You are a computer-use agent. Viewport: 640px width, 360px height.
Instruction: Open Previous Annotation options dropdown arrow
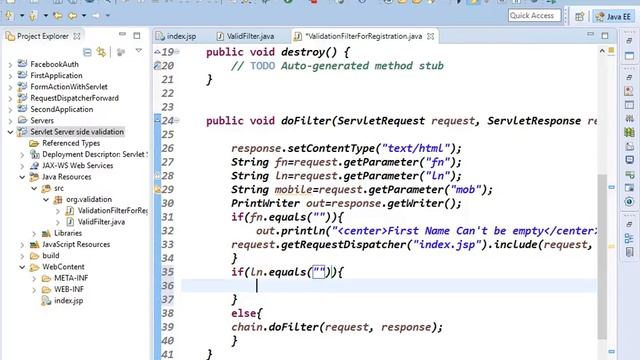pyautogui.click(x=45, y=16)
